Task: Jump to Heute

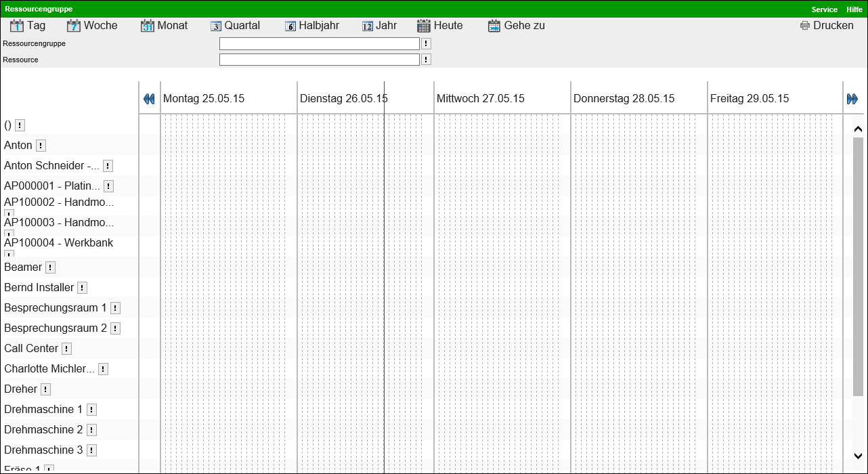Action: pyautogui.click(x=448, y=26)
